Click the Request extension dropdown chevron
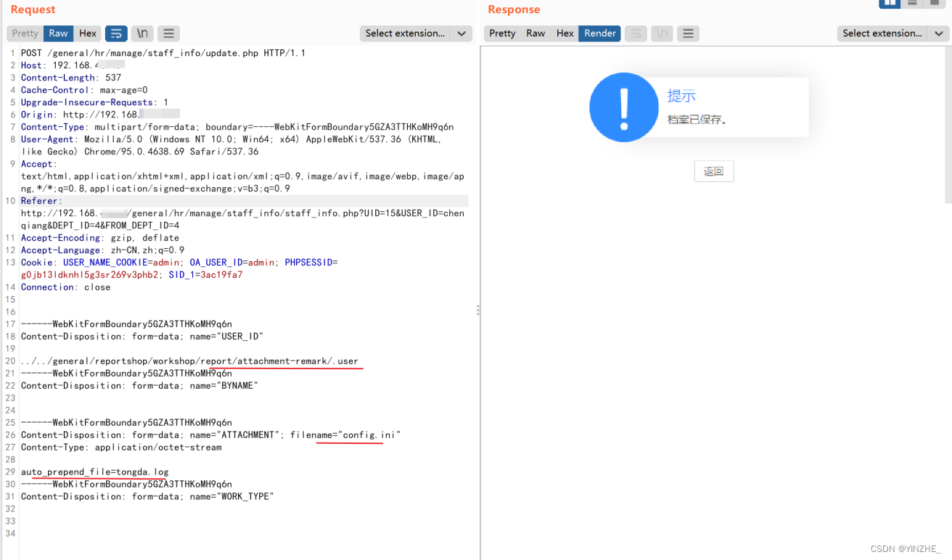This screenshot has height=560, width=952. [x=461, y=33]
